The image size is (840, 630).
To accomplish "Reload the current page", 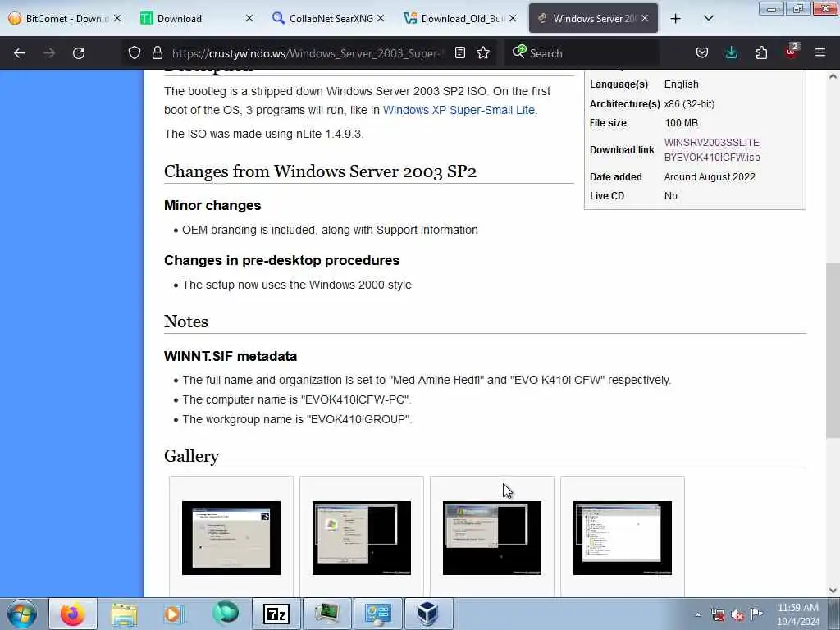I will pyautogui.click(x=79, y=53).
